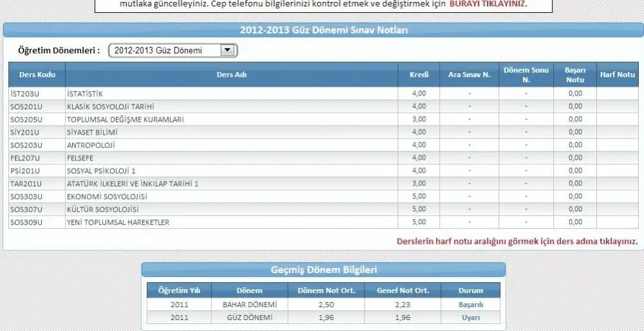Select the Harf Notu column header
644x331 pixels.
[618, 75]
